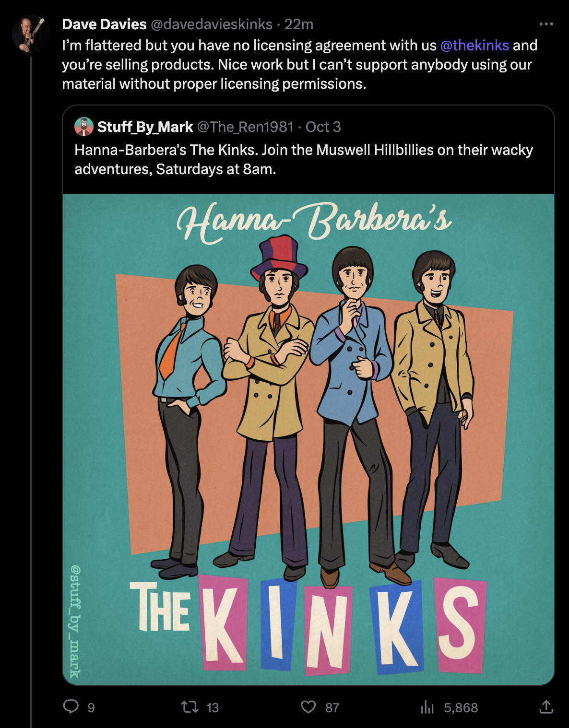Click the @thekinks mention link

(x=474, y=45)
